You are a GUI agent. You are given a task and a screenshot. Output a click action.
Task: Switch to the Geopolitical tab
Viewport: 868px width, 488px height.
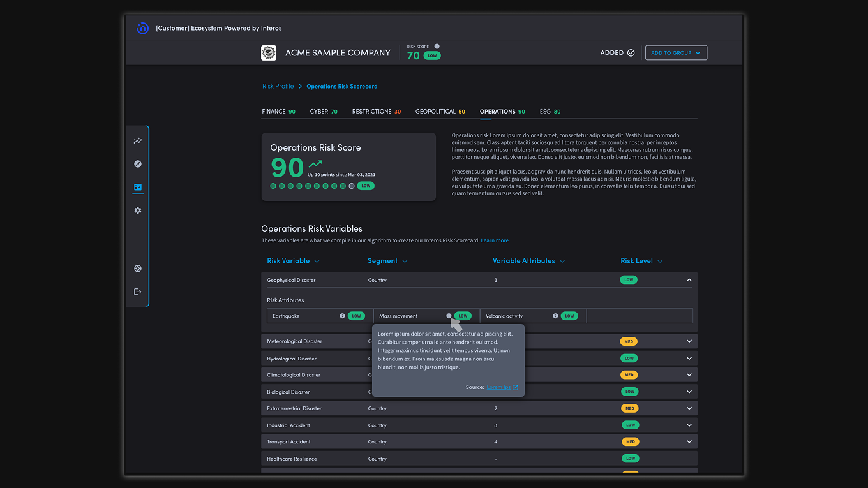pyautogui.click(x=440, y=112)
